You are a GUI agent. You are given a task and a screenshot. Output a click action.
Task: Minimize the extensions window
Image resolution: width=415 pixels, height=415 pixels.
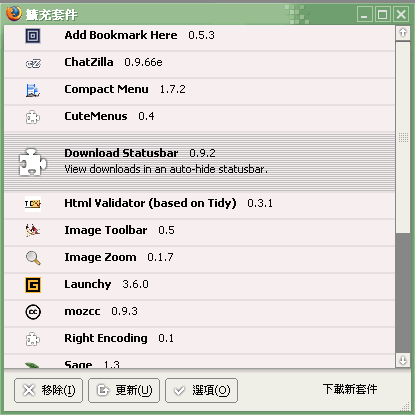365,14
